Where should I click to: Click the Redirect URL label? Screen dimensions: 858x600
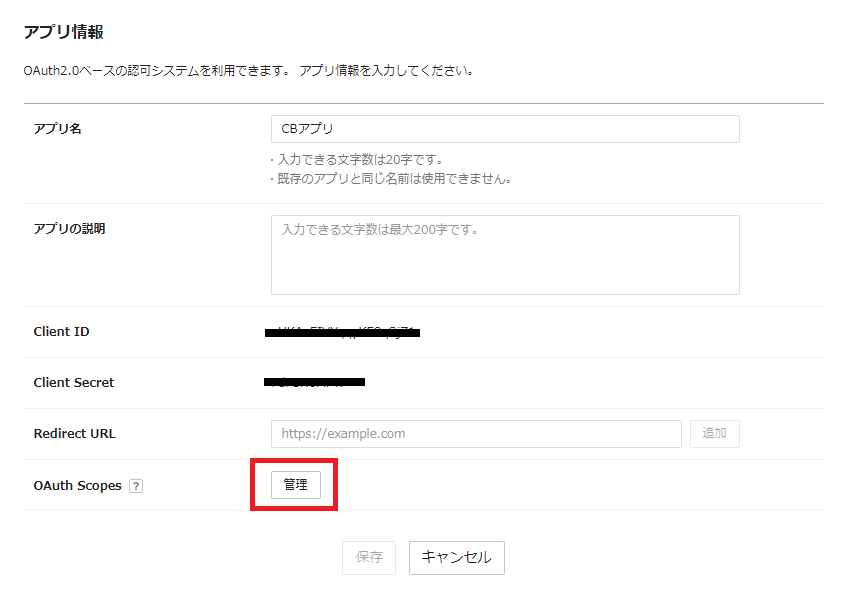coord(75,434)
